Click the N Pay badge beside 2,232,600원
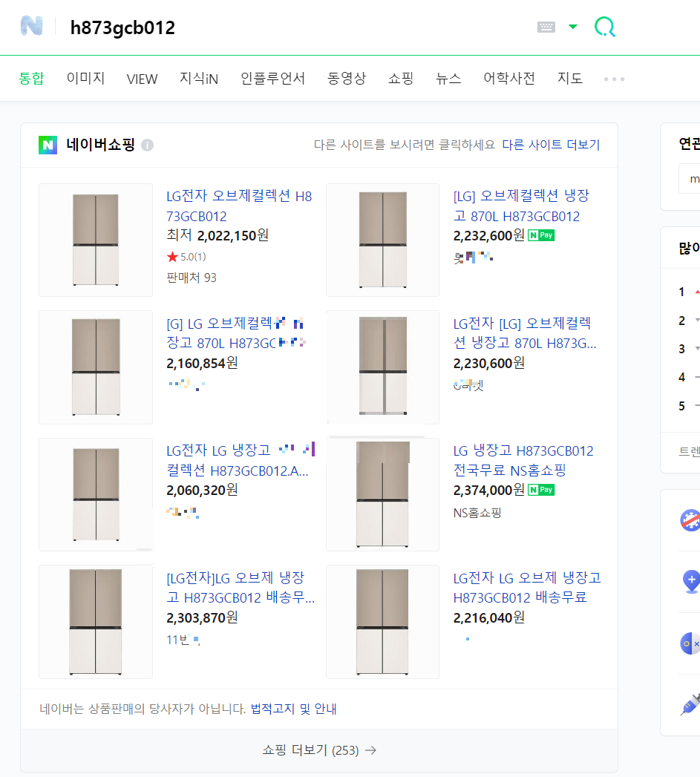Screen dimensions: 700x777 coord(541,235)
